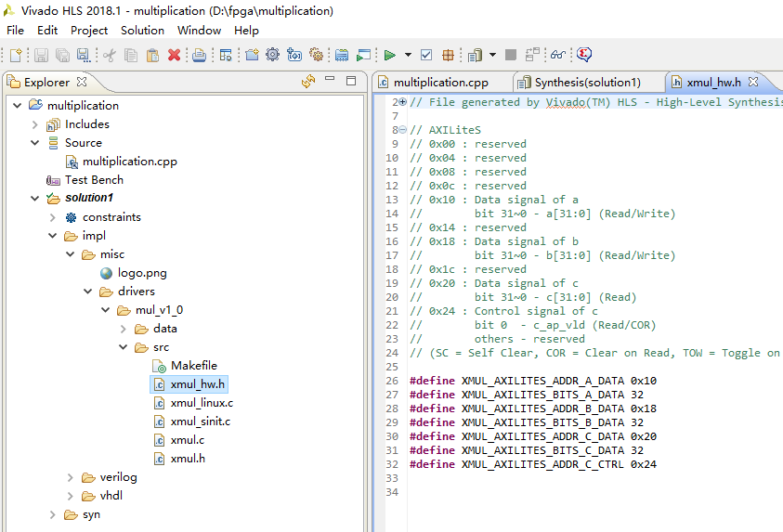Click the Compare Reports icon
This screenshot has height=532, width=783.
pos(532,55)
